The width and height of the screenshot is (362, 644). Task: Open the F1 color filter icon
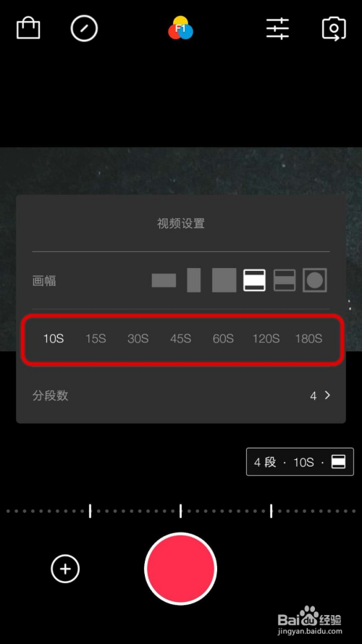pos(180,28)
